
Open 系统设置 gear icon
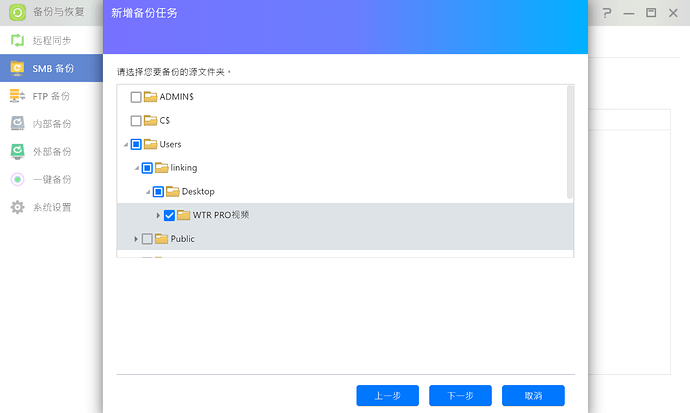(17, 207)
